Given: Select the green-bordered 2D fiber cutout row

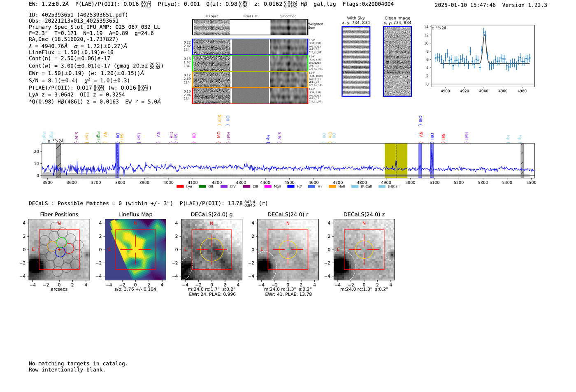Looking at the screenshot, I should click(250, 63).
